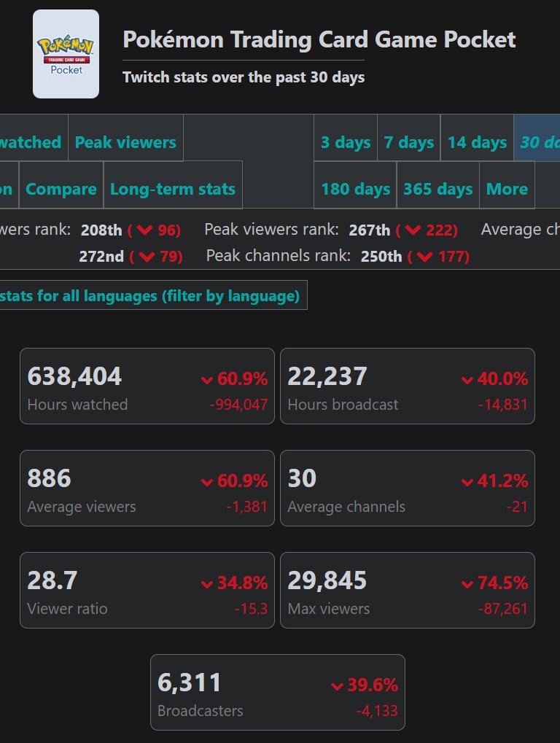Image resolution: width=560 pixels, height=743 pixels.
Task: Click the Pokémon Trading Card Game Pocket title
Action: tap(319, 39)
